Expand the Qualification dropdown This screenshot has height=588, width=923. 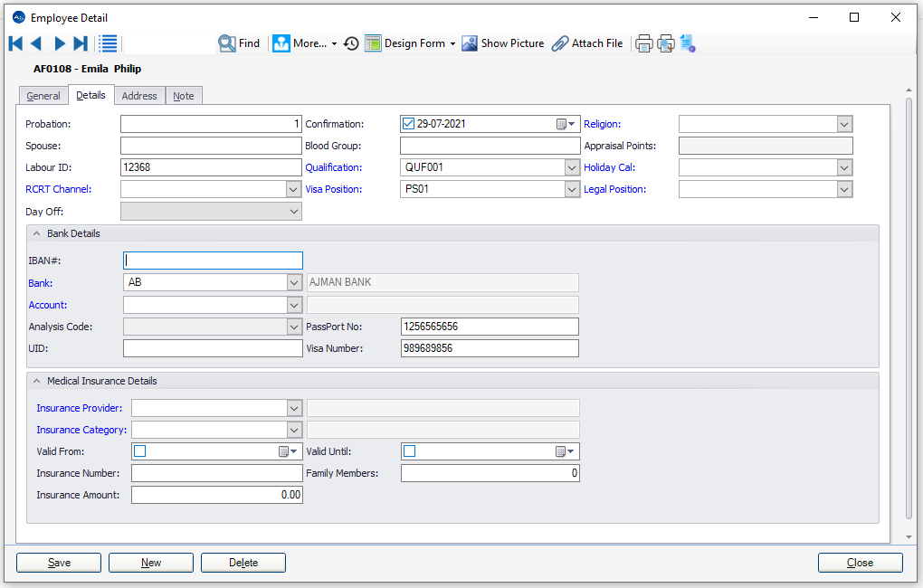pyautogui.click(x=572, y=167)
